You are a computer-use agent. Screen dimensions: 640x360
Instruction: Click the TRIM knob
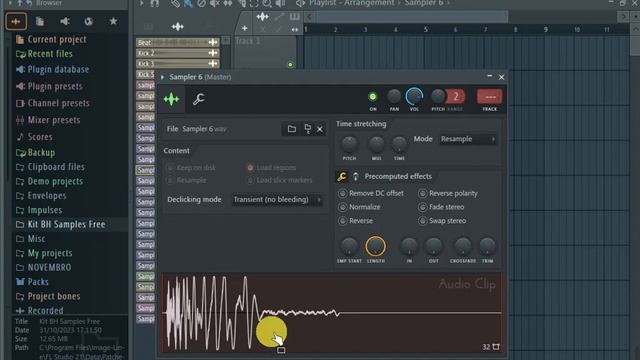(x=487, y=246)
